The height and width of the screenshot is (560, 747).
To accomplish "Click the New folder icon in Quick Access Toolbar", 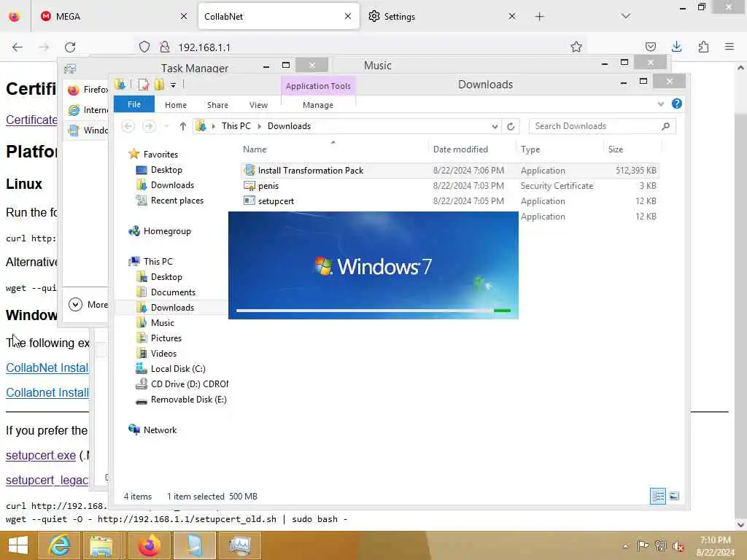I will pyautogui.click(x=159, y=85).
